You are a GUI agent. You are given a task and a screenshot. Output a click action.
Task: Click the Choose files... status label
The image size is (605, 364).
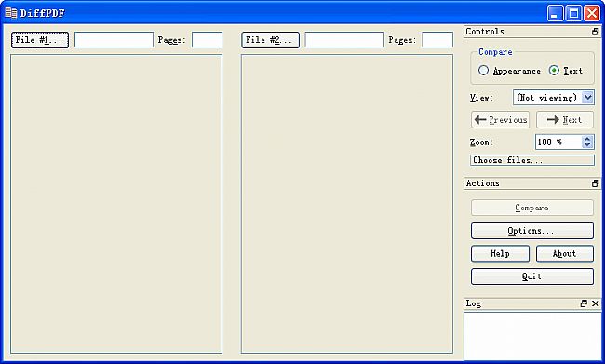(532, 160)
